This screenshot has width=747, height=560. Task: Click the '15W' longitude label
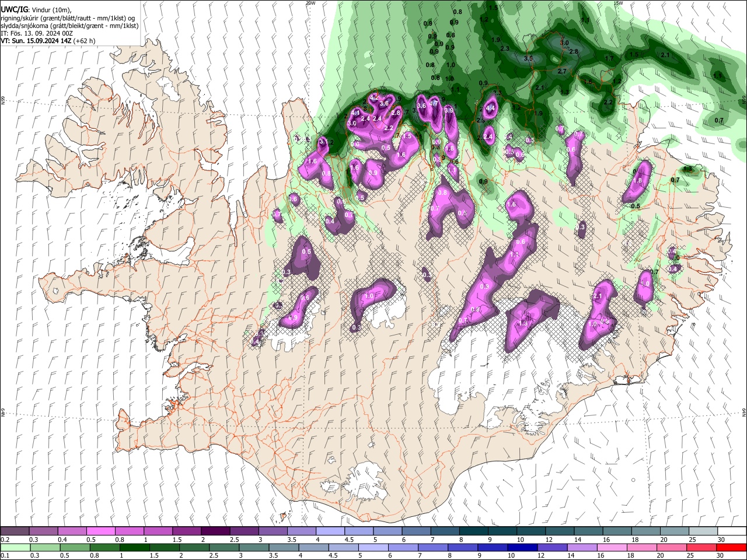[619, 3]
